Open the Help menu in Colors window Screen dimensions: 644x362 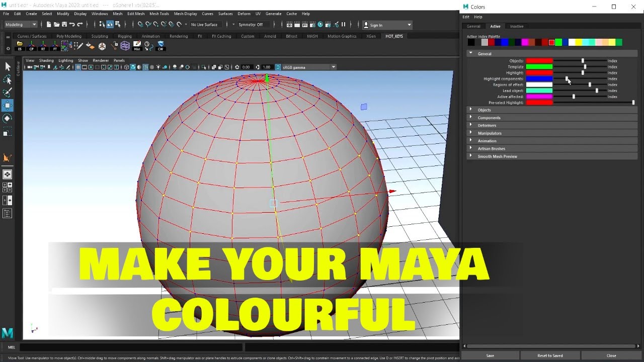(x=478, y=17)
